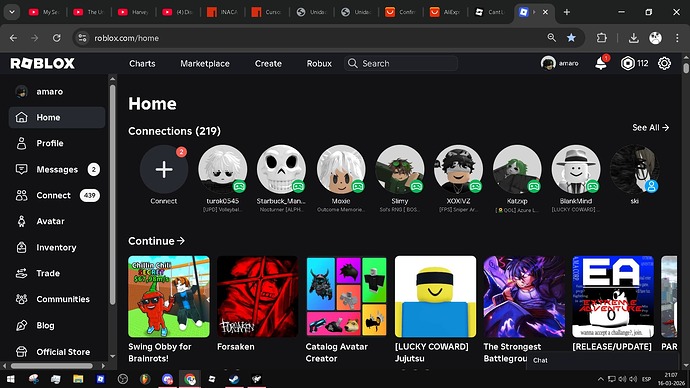Click sidebar scroll down arrow
This screenshot has height=388, width=690.
click(112, 356)
